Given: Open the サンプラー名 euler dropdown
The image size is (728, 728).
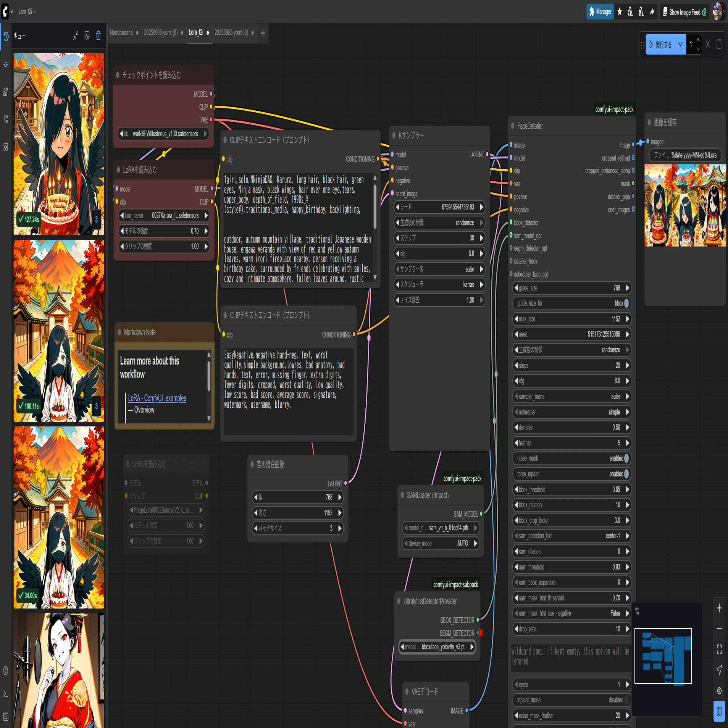Looking at the screenshot, I should coord(439,269).
